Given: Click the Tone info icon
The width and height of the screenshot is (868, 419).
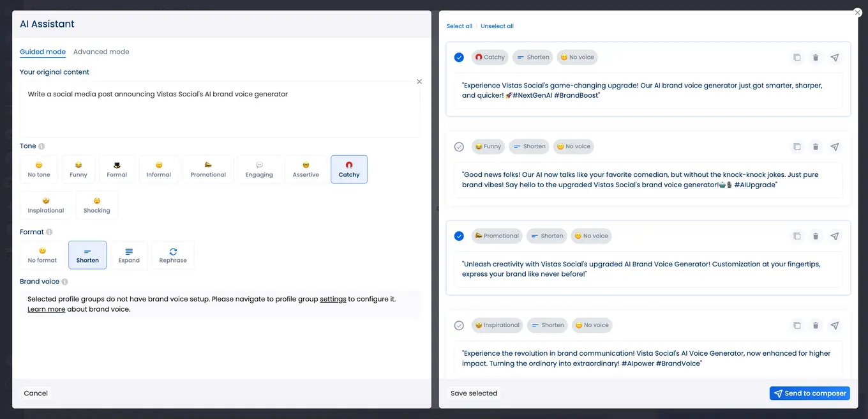Looking at the screenshot, I should coord(41,146).
